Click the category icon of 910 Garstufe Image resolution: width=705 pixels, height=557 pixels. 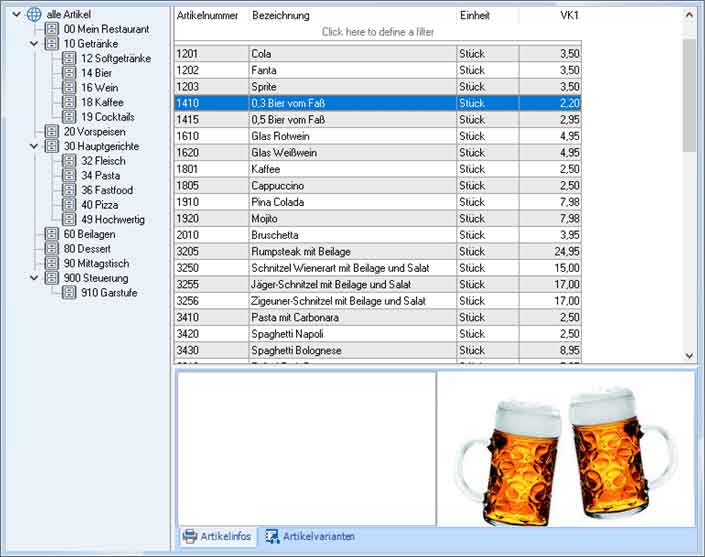pos(69,293)
